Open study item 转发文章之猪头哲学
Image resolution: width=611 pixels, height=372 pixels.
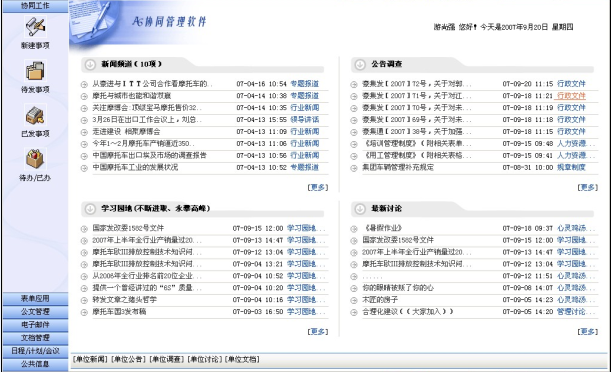click(125, 300)
